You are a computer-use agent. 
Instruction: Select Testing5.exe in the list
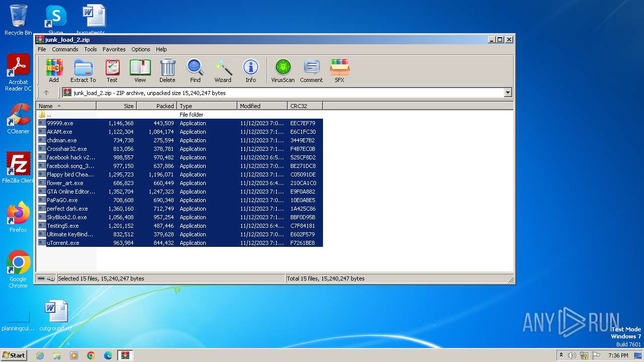pyautogui.click(x=180, y=226)
